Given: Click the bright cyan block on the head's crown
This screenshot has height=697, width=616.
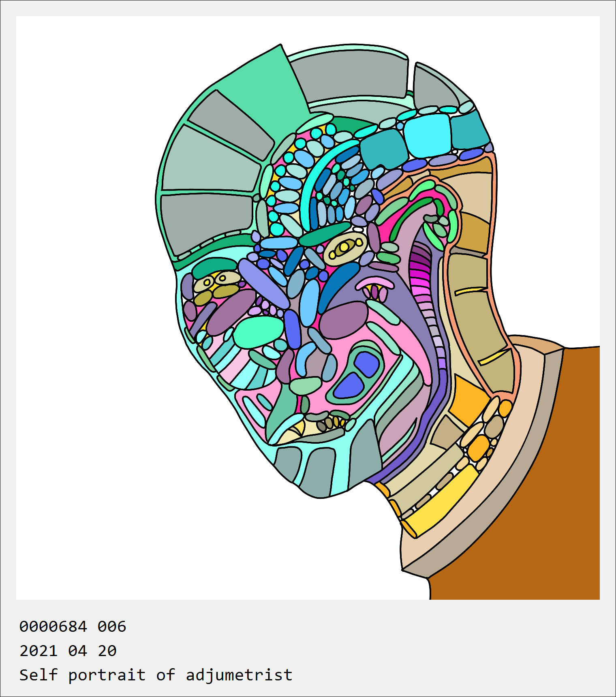Looking at the screenshot, I should pyautogui.click(x=428, y=135).
